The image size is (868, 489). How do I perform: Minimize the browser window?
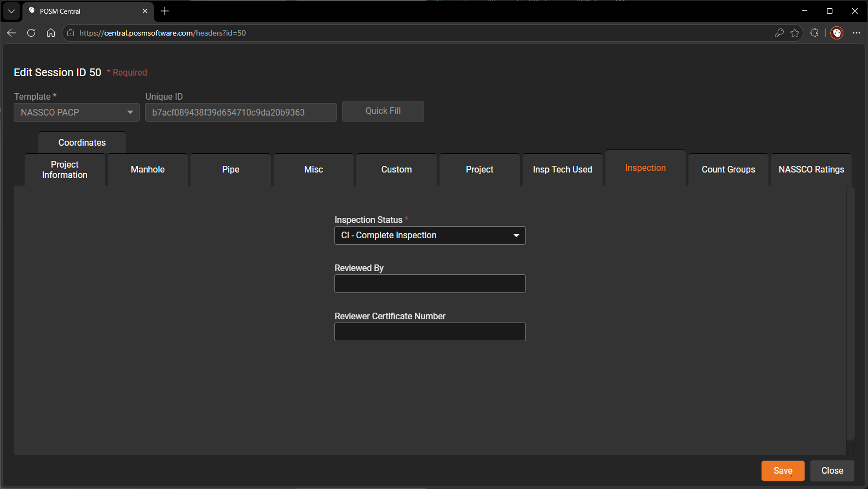tap(805, 11)
